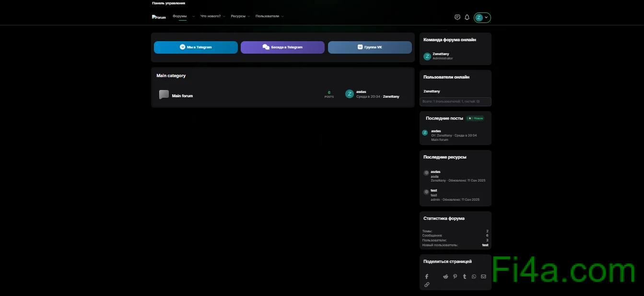Image resolution: width=644 pixels, height=296 pixels.
Task: Share page via WhatsApp icon
Action: coord(474,276)
